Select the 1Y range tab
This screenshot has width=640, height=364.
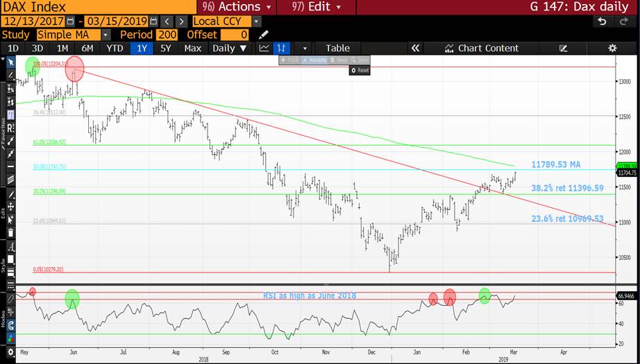tap(141, 48)
